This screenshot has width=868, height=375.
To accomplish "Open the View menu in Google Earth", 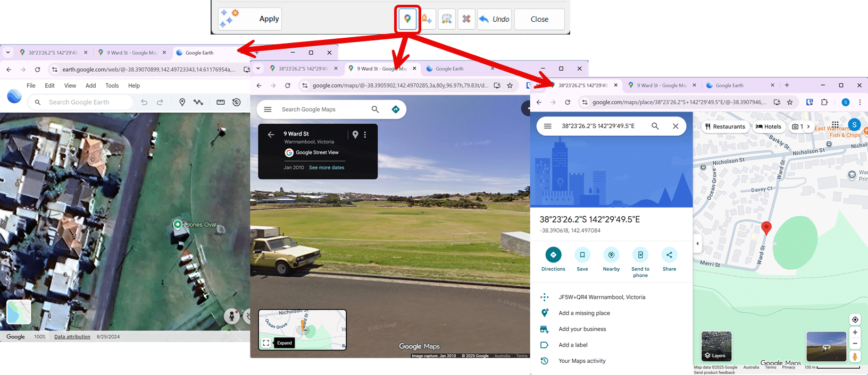I will coord(70,86).
